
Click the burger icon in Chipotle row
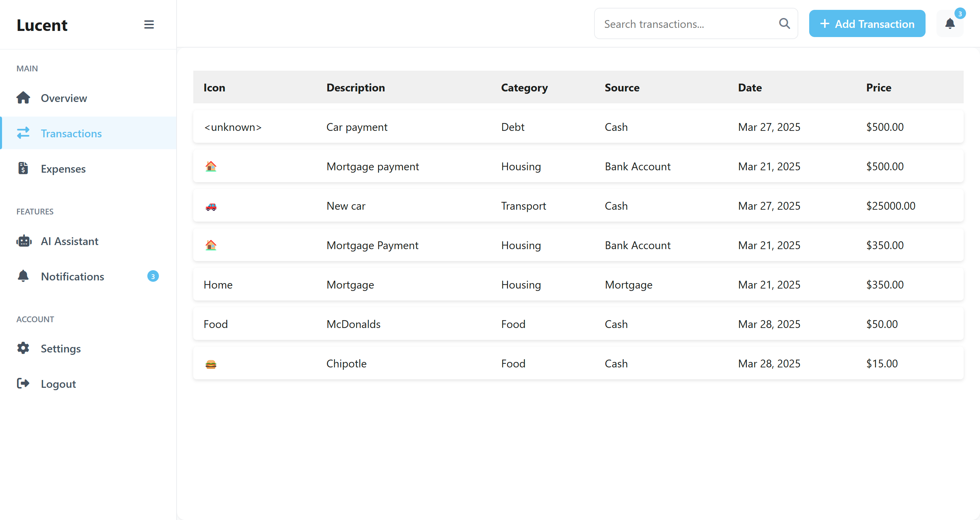(x=211, y=364)
